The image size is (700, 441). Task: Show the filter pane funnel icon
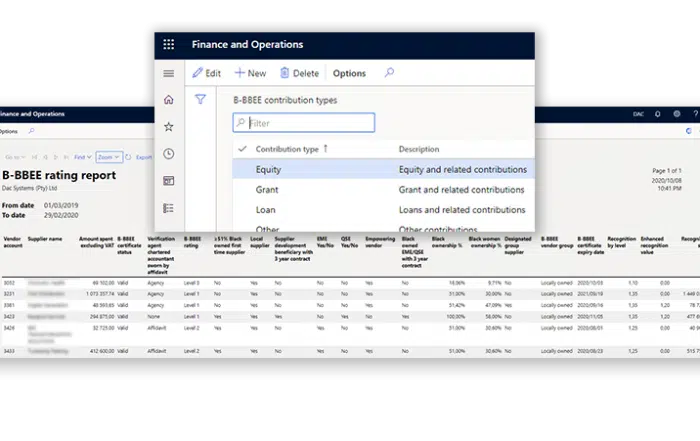[200, 100]
